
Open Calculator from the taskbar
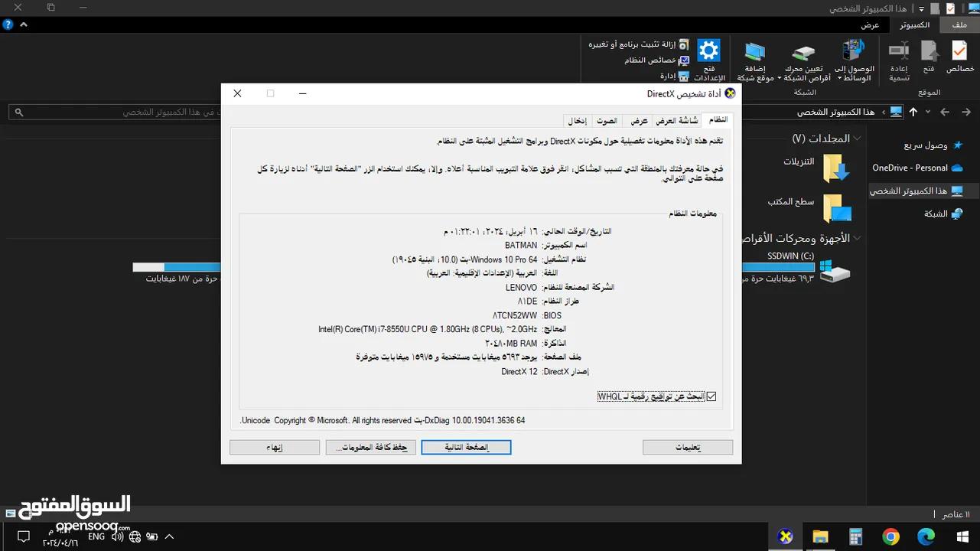855,536
